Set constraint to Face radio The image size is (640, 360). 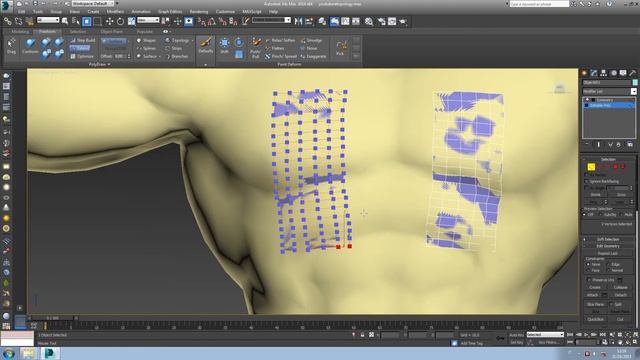588,270
